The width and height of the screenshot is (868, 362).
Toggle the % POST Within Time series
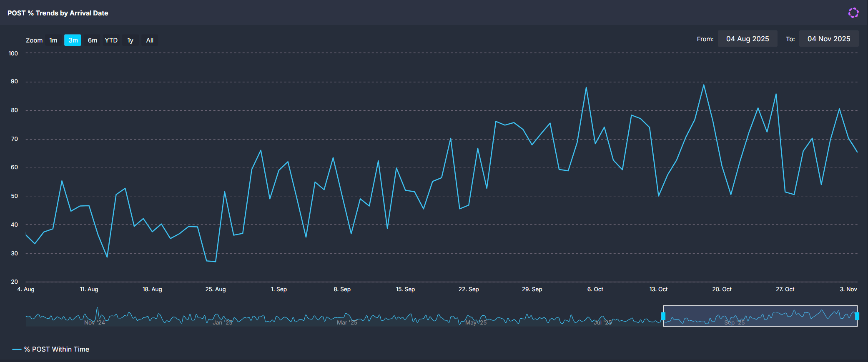click(x=56, y=350)
